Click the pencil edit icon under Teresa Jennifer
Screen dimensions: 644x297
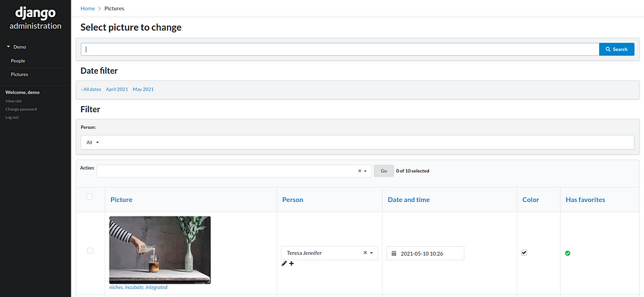284,263
